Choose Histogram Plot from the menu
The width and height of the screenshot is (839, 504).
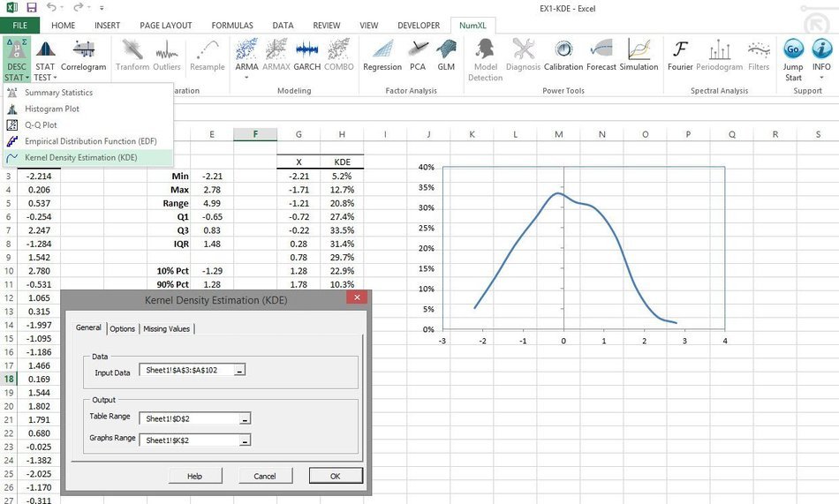(88, 109)
